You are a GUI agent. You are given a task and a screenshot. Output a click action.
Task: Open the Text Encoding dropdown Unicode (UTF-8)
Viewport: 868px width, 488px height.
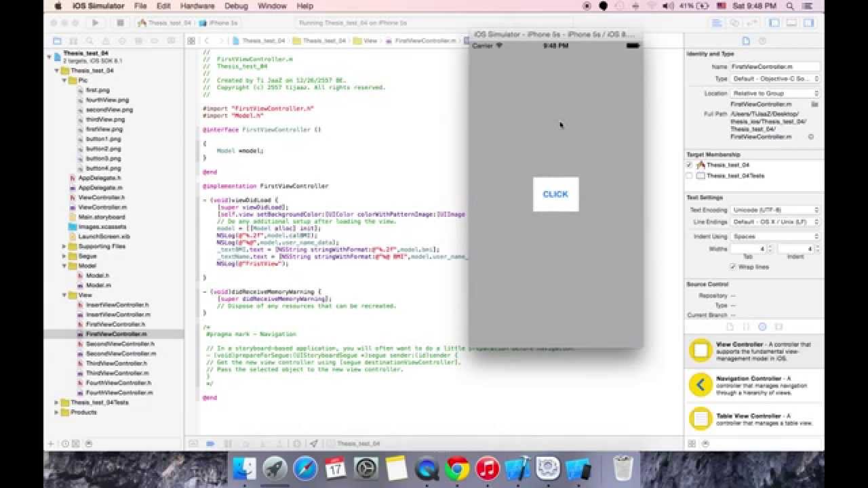click(775, 210)
